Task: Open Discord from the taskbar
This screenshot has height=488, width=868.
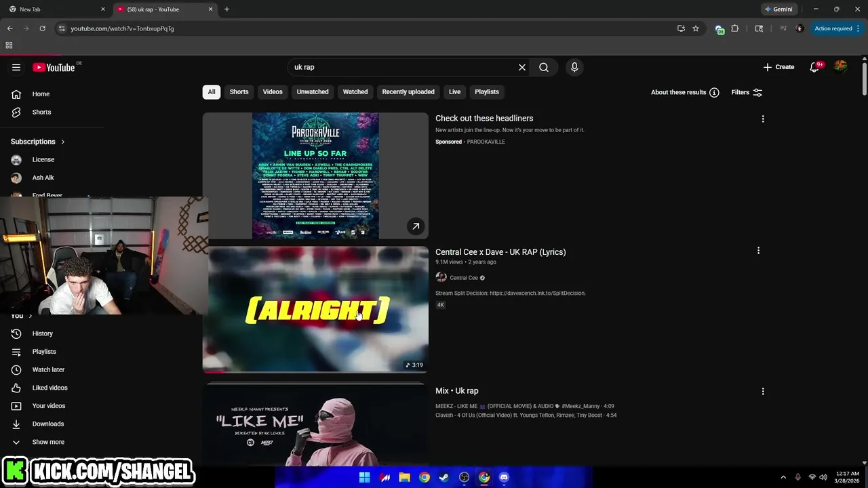Action: 504,477
